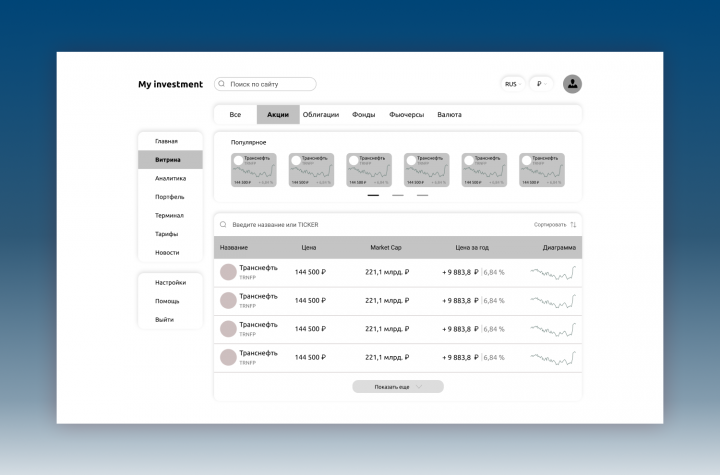Open Новости in the sidebar
The image size is (720, 475).
[170, 253]
